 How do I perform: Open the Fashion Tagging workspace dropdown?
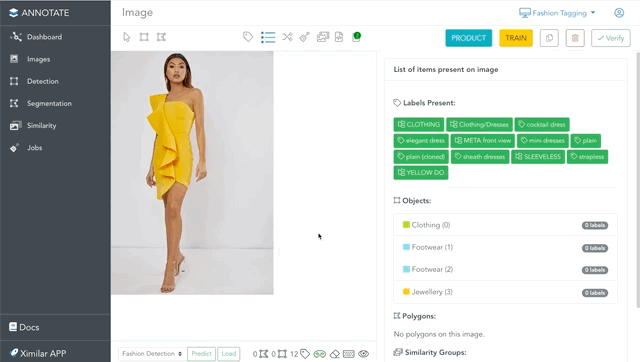click(x=557, y=13)
